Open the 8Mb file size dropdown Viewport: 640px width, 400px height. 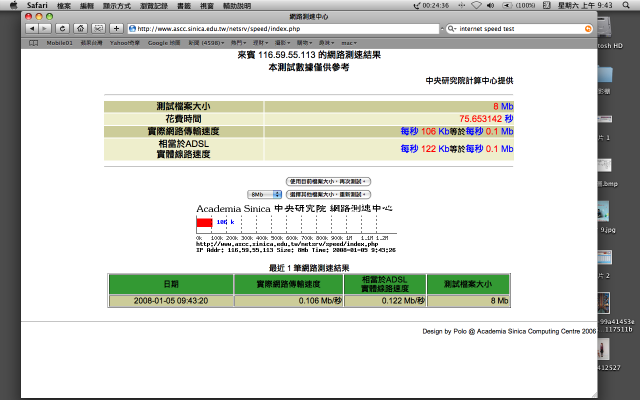tap(264, 195)
